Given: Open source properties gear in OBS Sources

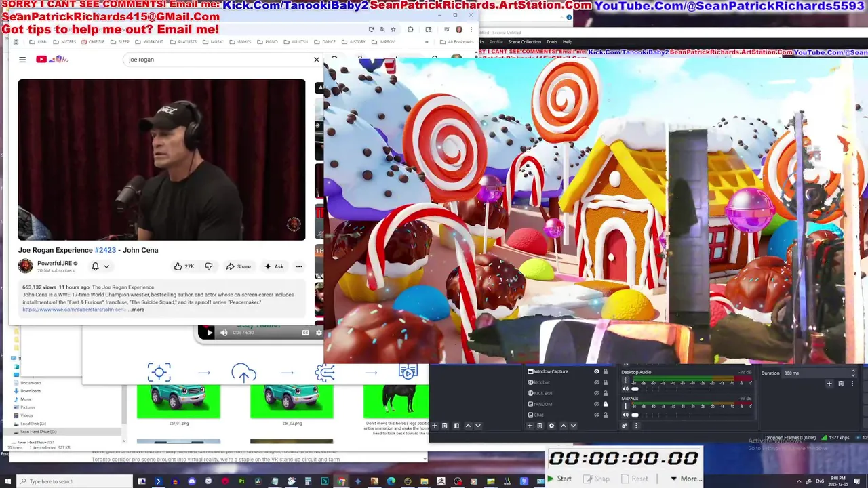Looking at the screenshot, I should [551, 426].
